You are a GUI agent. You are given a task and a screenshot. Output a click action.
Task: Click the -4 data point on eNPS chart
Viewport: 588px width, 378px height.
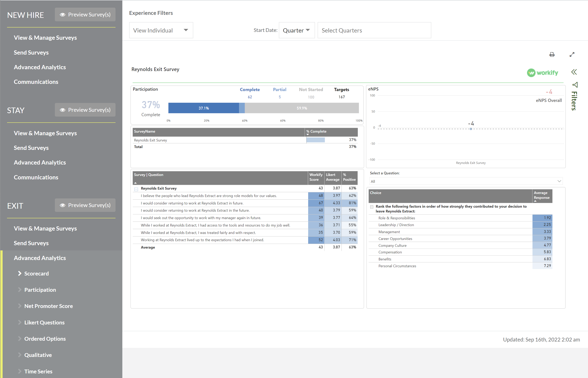tap(471, 129)
